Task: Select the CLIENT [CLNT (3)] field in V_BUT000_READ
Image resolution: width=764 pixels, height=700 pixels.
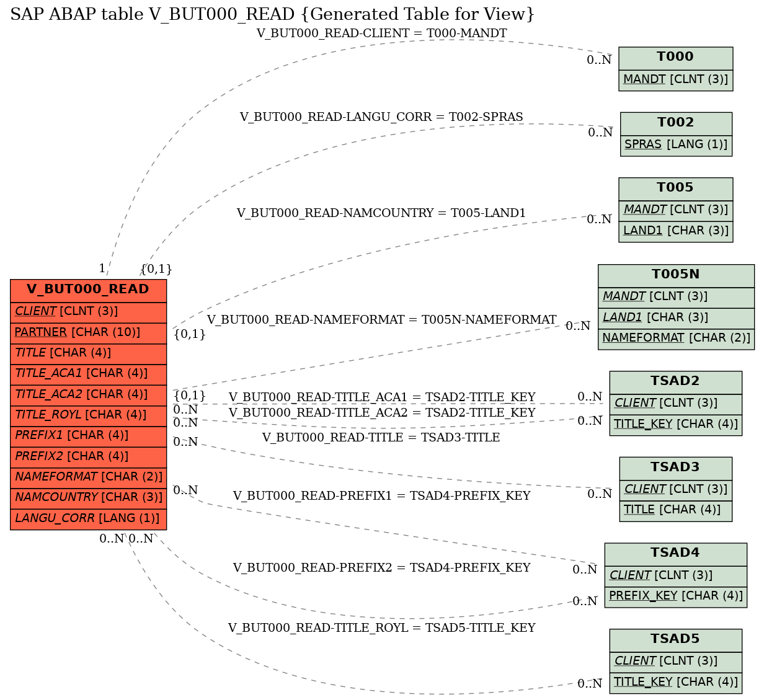Action: click(88, 312)
